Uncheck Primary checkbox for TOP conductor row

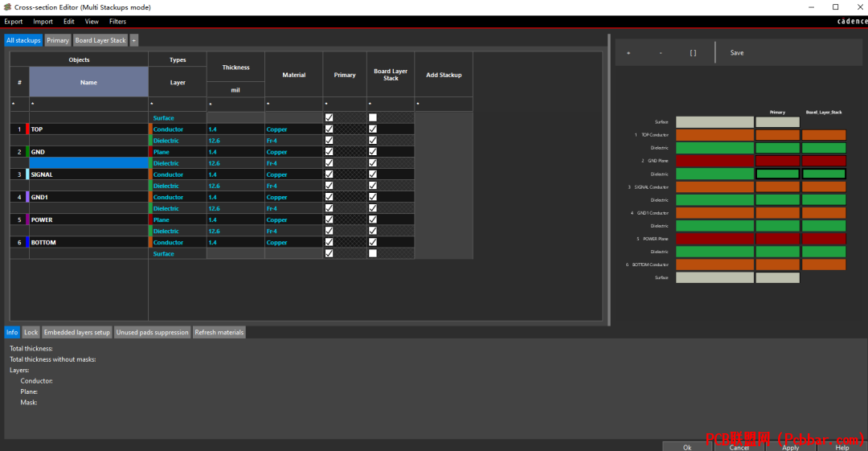pyautogui.click(x=330, y=129)
